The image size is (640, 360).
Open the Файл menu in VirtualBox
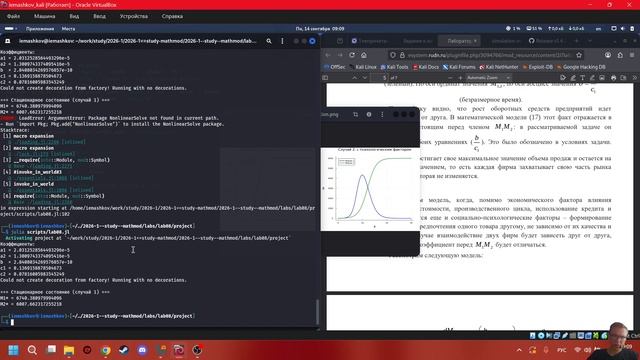click(x=13, y=16)
